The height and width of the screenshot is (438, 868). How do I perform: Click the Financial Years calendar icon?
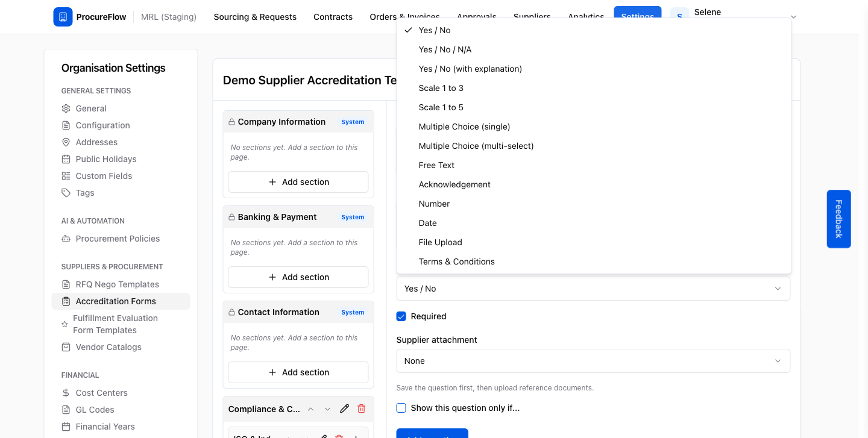point(66,427)
